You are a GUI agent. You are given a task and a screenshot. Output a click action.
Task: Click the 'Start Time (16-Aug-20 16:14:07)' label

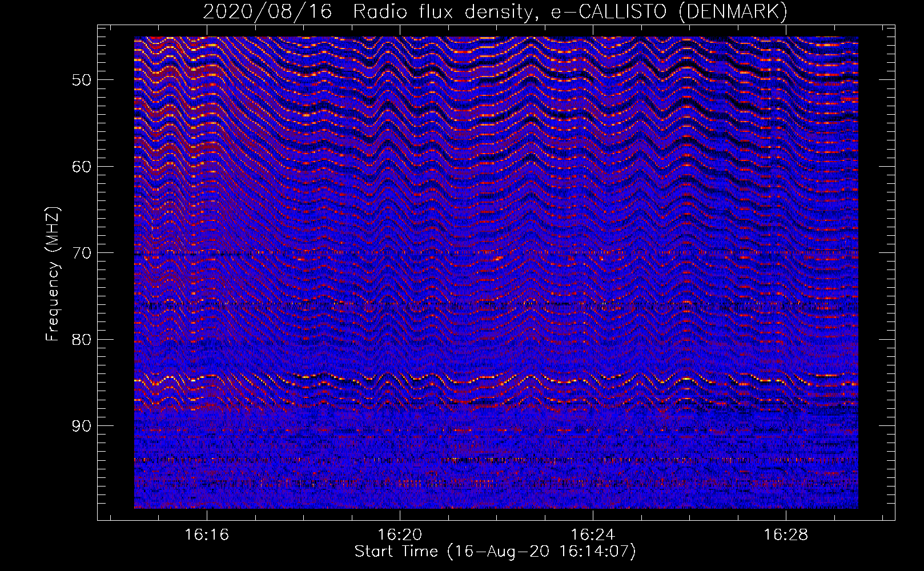coord(495,552)
